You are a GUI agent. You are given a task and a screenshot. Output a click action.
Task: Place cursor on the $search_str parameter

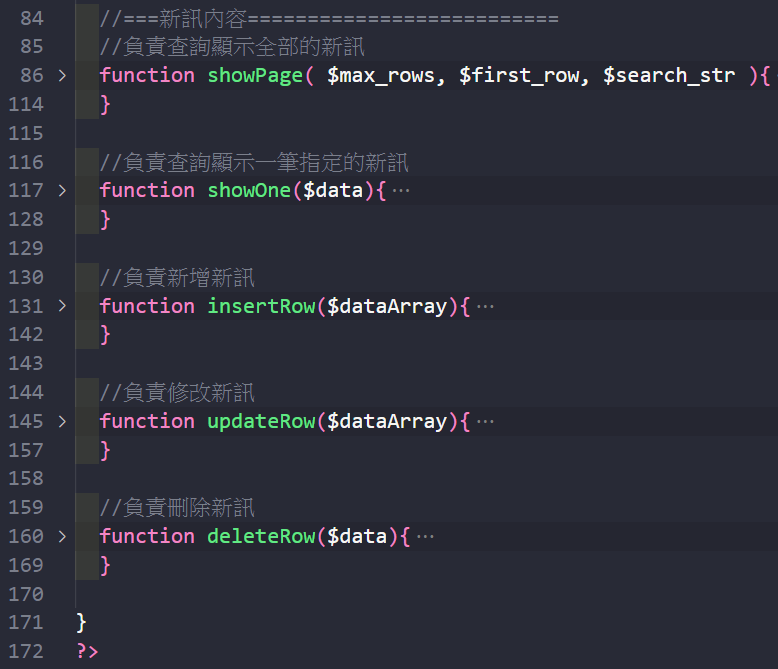(669, 75)
